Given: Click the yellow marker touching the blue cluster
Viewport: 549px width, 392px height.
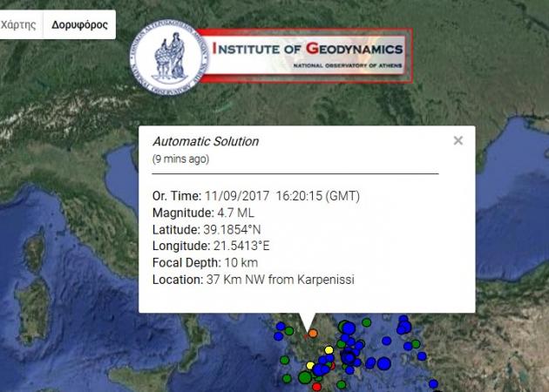Looking at the screenshot, I should tap(310, 365).
